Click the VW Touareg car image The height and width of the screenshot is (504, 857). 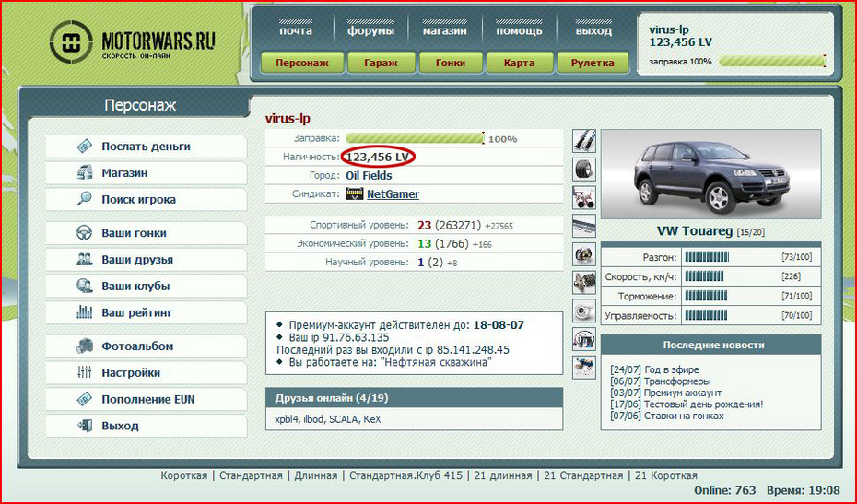click(710, 174)
